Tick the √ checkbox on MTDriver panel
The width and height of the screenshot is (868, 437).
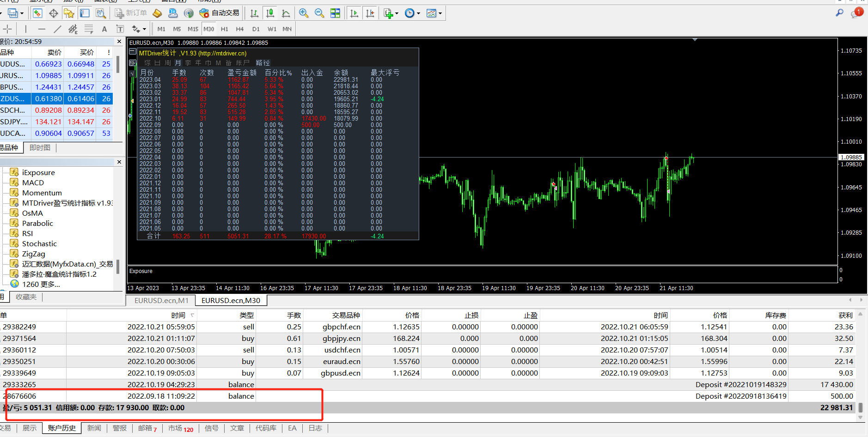(132, 73)
